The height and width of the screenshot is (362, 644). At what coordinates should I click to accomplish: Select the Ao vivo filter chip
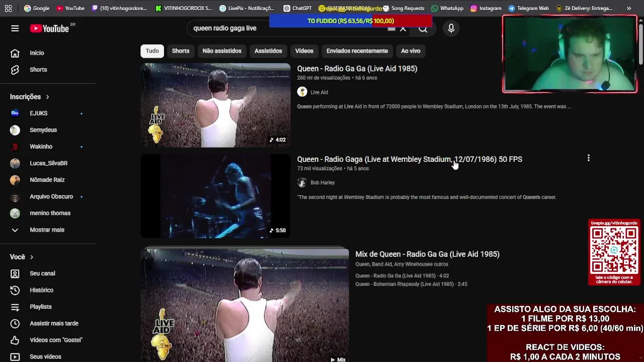(x=411, y=51)
